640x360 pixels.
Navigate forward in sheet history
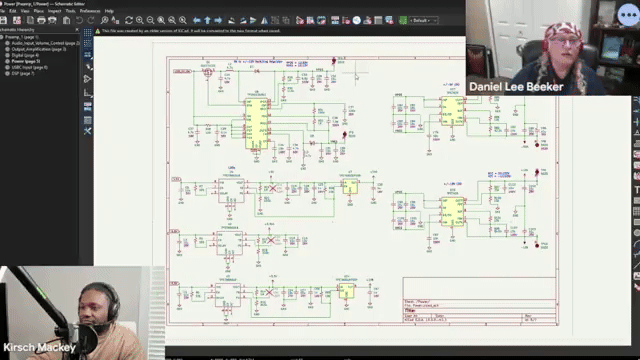pyautogui.click(x=218, y=20)
